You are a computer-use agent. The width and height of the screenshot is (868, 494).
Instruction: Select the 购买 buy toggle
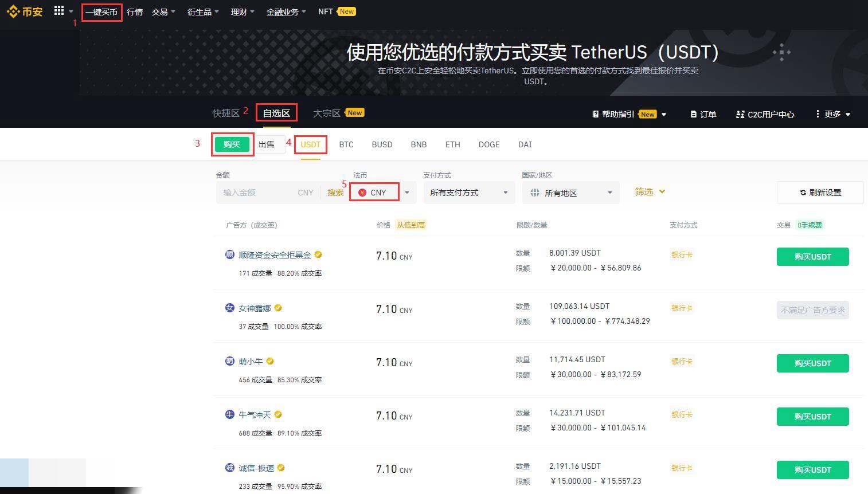pos(232,144)
